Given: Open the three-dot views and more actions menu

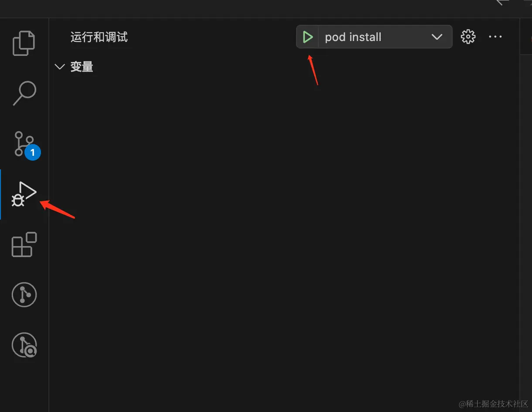Looking at the screenshot, I should click(x=495, y=37).
